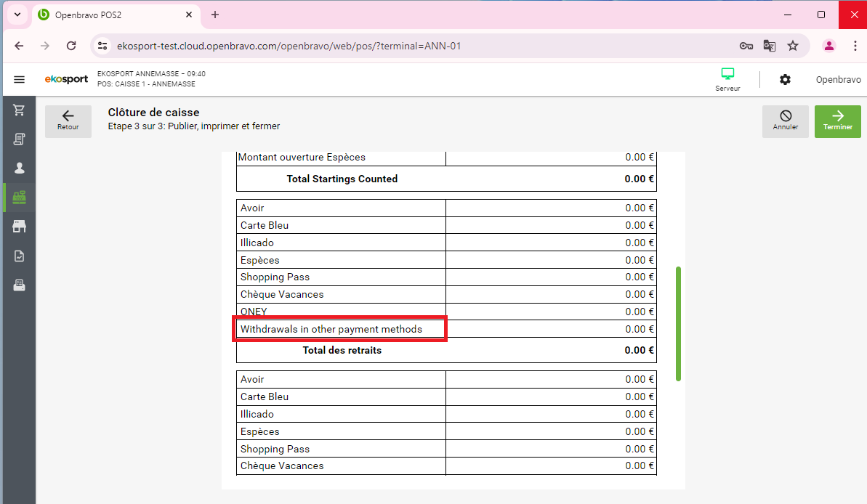Open a new browser tab
867x504 pixels.
coord(215,15)
